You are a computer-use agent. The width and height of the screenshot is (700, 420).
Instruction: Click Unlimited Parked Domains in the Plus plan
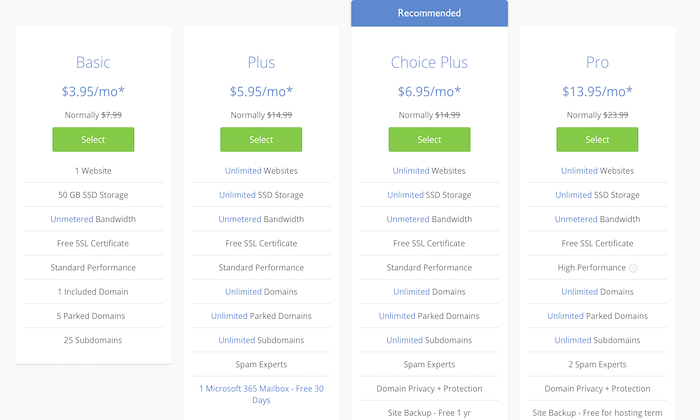pos(261,316)
